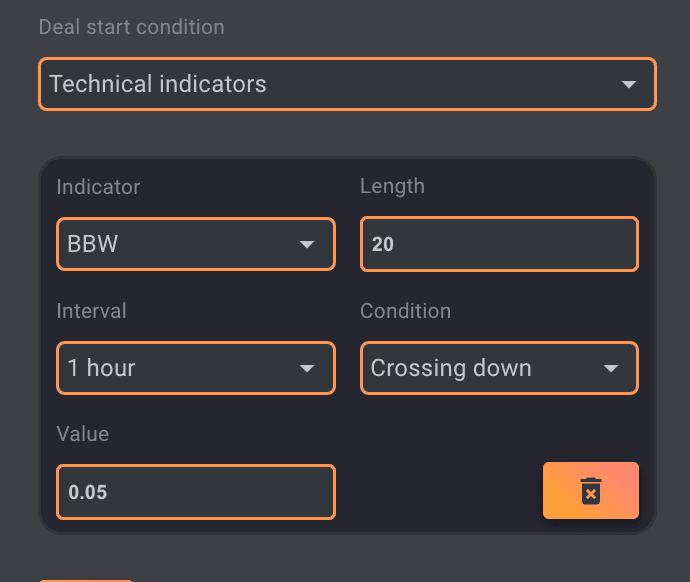690x582 pixels.
Task: Expand the Interval dropdown arrow
Action: point(307,369)
